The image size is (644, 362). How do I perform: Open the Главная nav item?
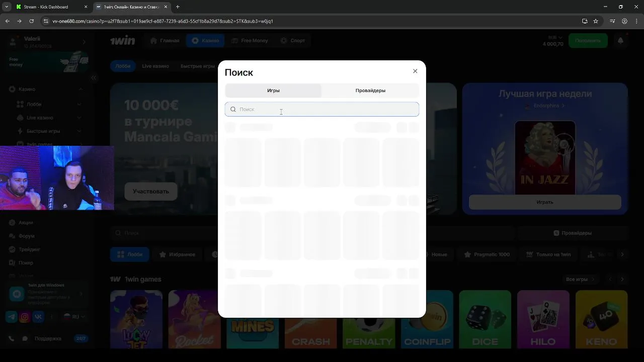(x=165, y=40)
